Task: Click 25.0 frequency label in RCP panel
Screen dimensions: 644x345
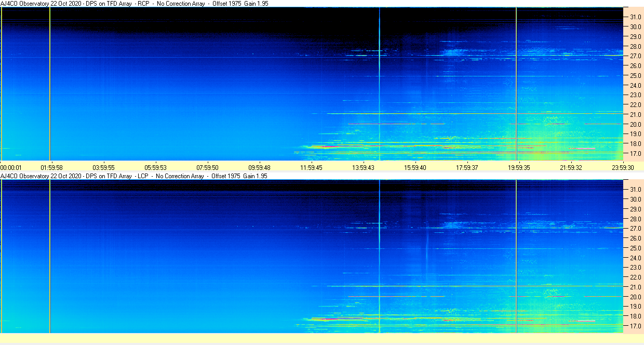Action: tap(635, 75)
